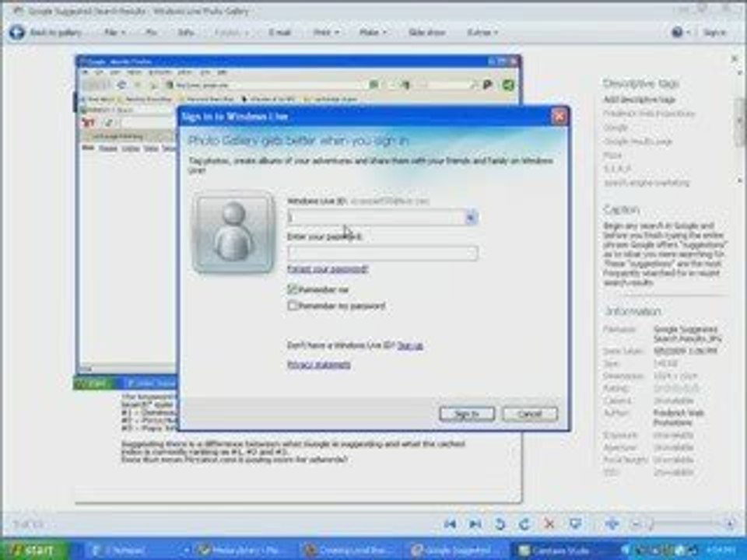Click the Help question mark icon
Image resolution: width=747 pixels, height=560 pixels.
click(x=677, y=33)
